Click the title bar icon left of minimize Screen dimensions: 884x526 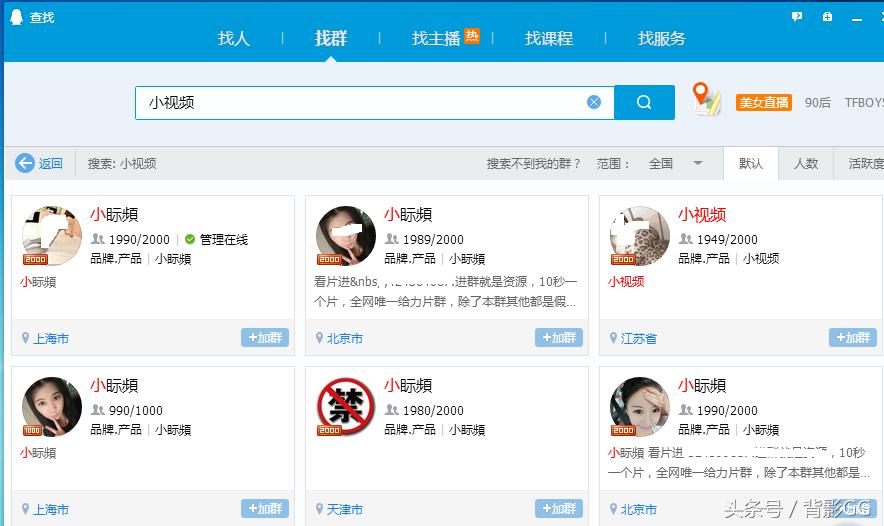pyautogui.click(x=827, y=17)
